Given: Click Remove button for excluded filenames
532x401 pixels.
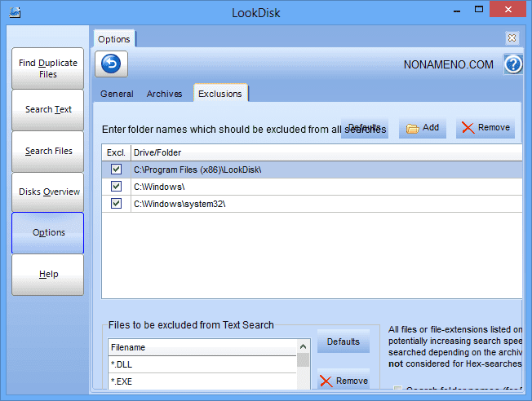Looking at the screenshot, I should pyautogui.click(x=344, y=381).
